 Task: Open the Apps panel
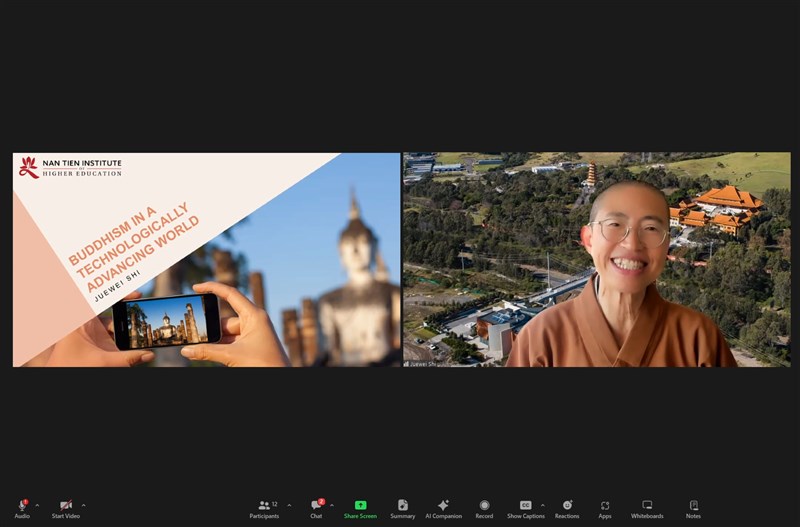[605, 506]
